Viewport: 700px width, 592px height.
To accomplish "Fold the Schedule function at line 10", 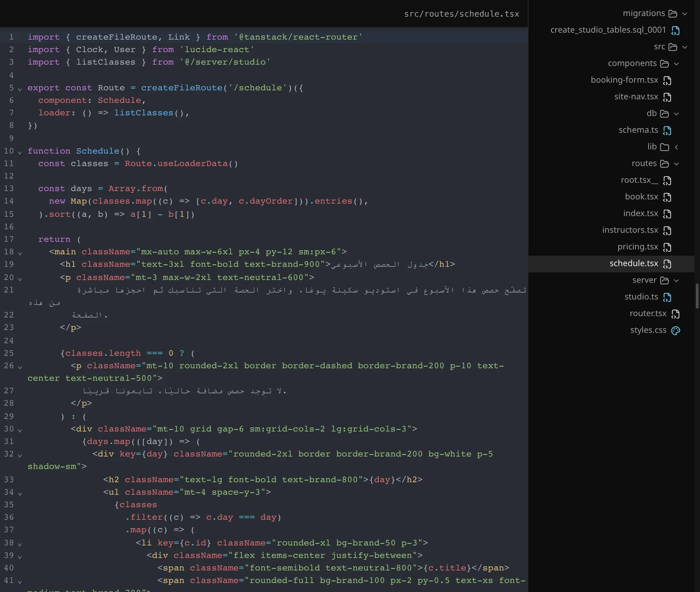I will click(20, 152).
